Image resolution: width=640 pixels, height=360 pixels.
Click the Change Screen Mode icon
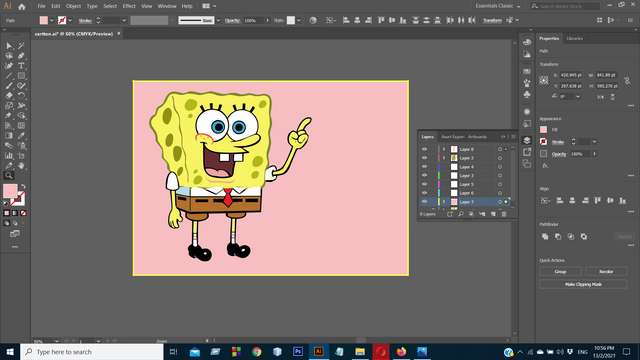(15, 233)
